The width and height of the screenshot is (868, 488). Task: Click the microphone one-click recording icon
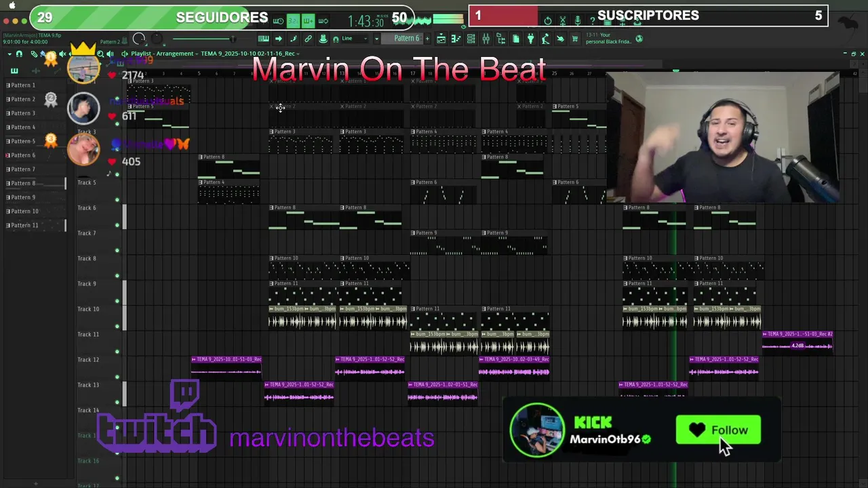(x=578, y=21)
